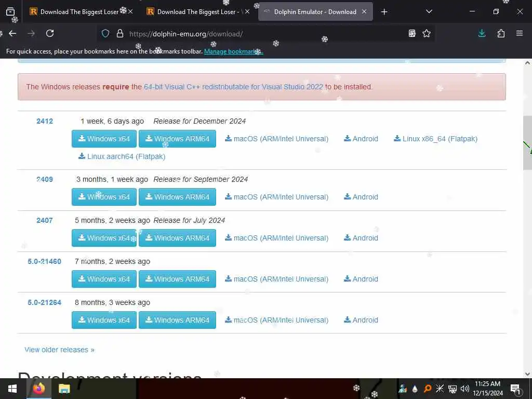532x399 pixels.
Task: Open the network tray icon
Action: pos(453,389)
